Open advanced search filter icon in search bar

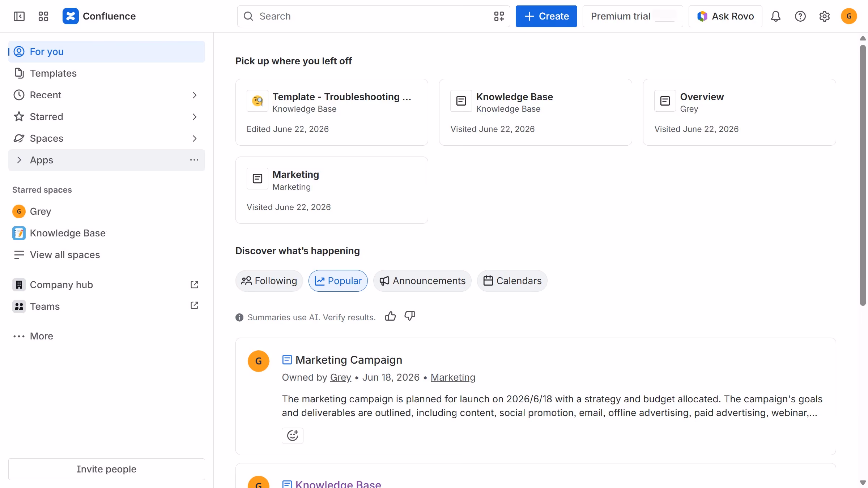point(499,16)
